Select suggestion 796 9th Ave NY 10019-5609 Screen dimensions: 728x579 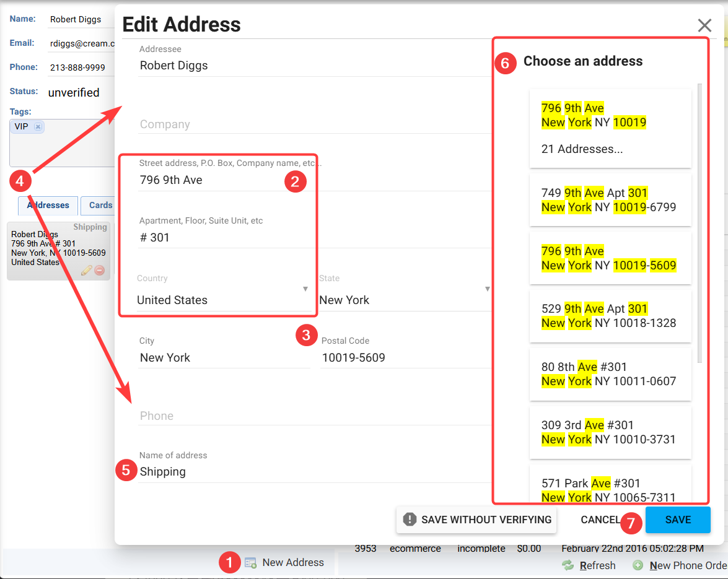tap(610, 258)
